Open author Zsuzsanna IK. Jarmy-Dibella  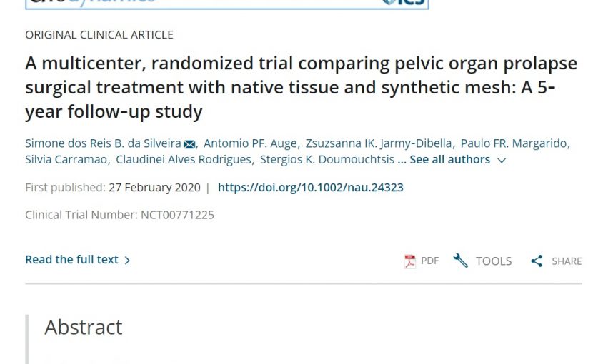pos(379,143)
